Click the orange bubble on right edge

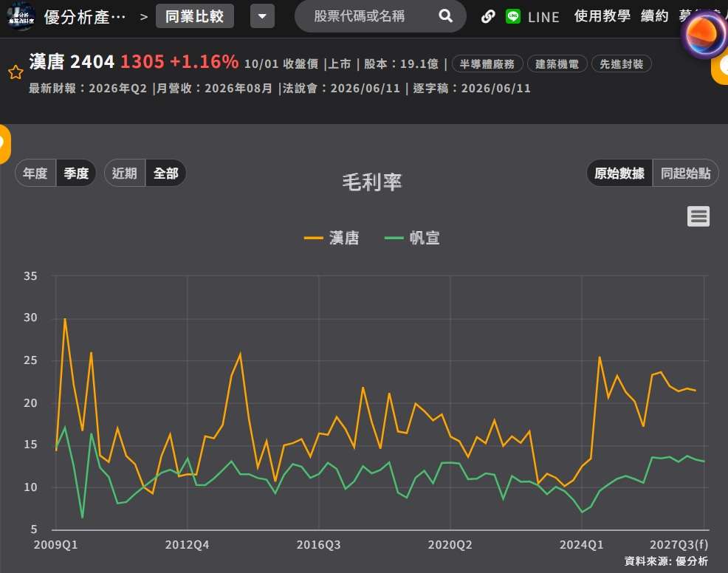720,67
